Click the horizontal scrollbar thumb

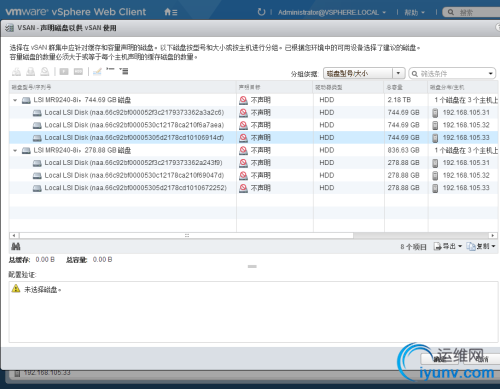point(186,236)
